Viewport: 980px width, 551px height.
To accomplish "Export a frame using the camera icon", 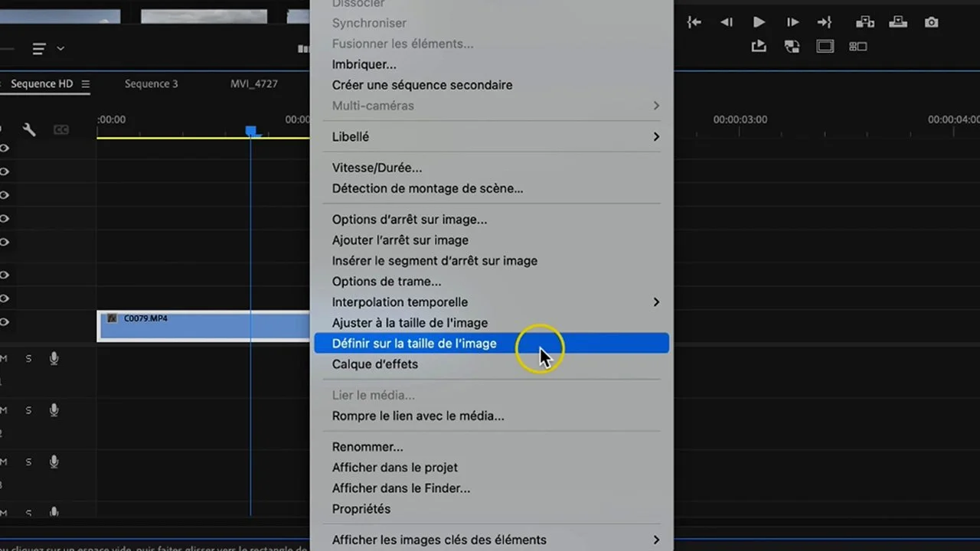I will click(x=931, y=22).
